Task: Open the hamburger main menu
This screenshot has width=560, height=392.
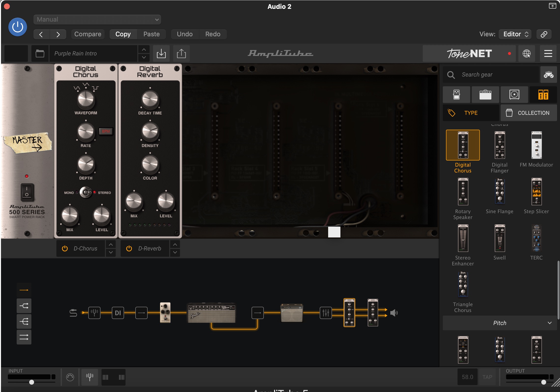Action: (548, 53)
